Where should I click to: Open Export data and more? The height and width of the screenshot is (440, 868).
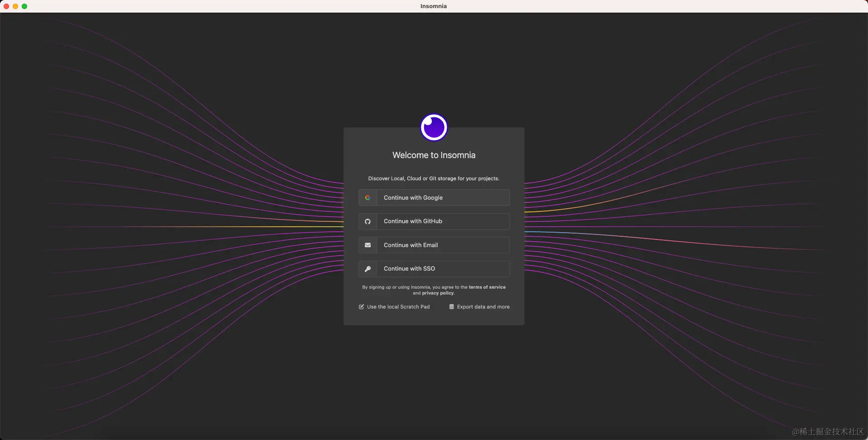(479, 307)
